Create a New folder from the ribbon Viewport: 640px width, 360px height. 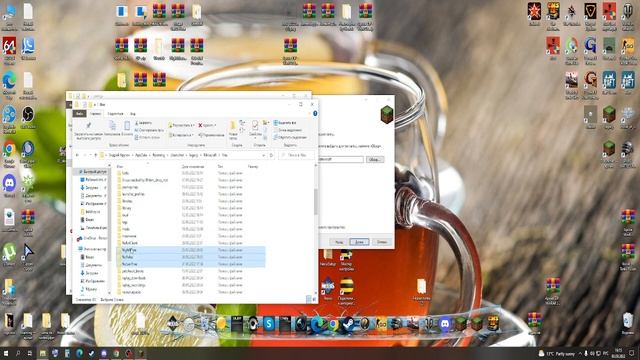tap(233, 130)
